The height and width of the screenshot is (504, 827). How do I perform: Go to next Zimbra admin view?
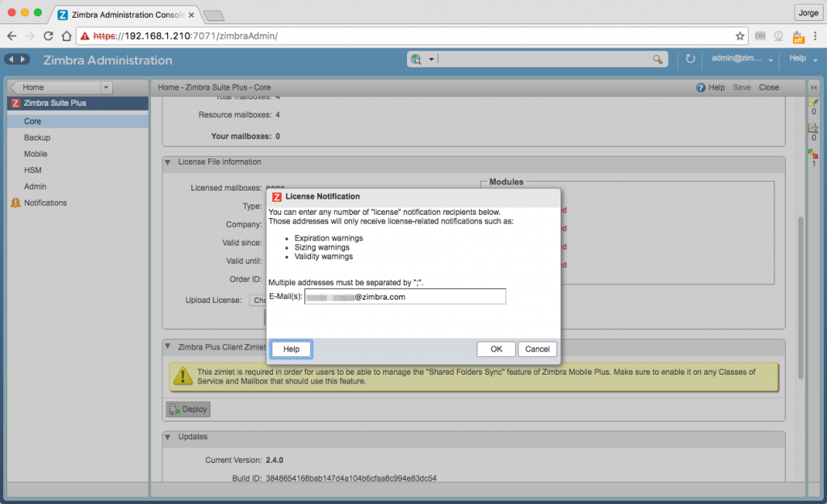click(x=23, y=60)
